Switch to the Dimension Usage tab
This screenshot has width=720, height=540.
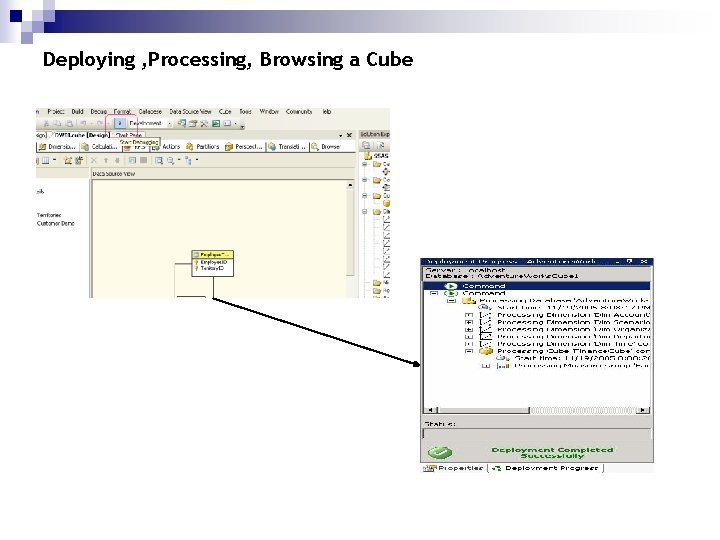[x=57, y=147]
